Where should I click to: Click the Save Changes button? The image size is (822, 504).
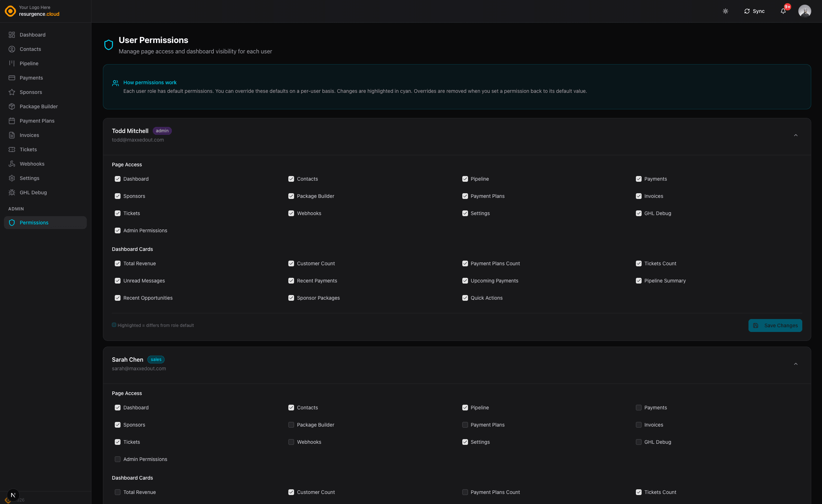775,325
